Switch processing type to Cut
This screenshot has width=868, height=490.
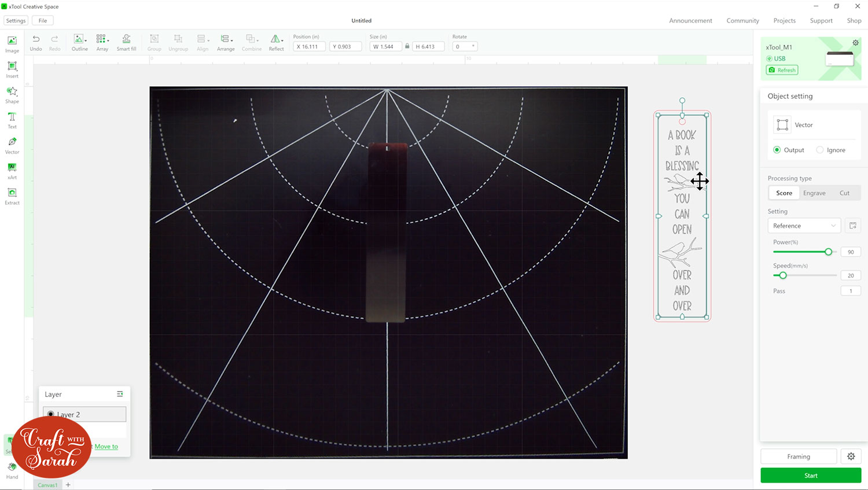[x=845, y=193]
